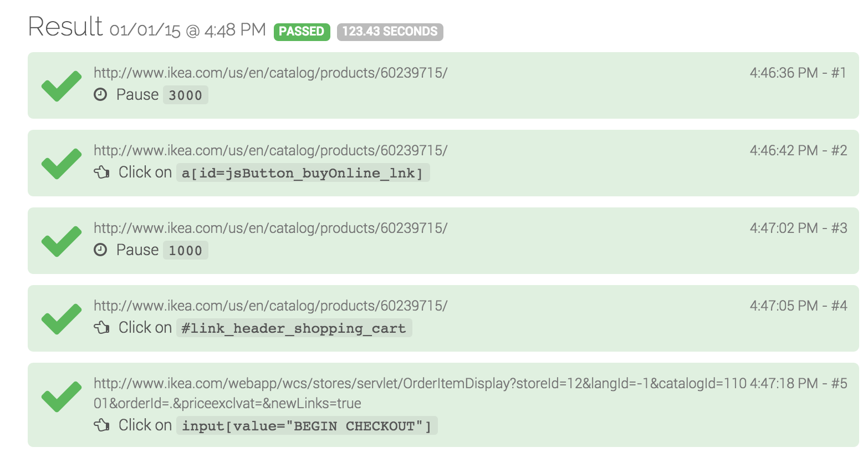Screen dimensions: 868x457
Task: Select the #link_header_shopping_cart selector code
Action: (294, 328)
